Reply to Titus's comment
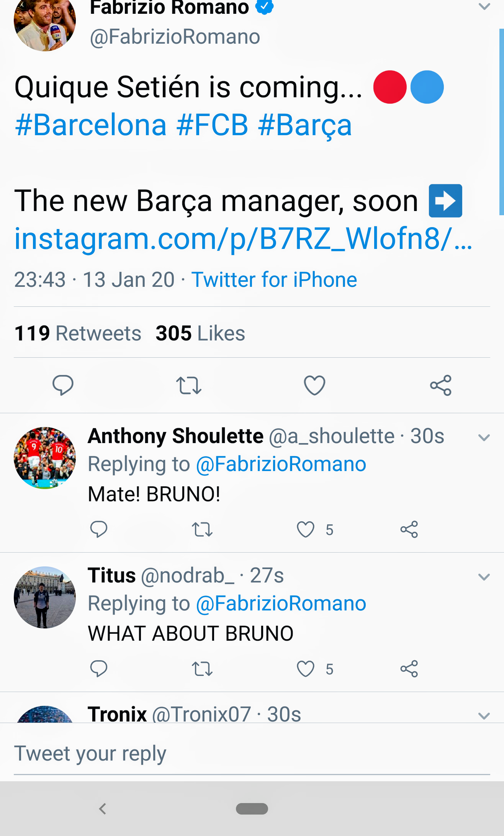The image size is (504, 836). (98, 669)
